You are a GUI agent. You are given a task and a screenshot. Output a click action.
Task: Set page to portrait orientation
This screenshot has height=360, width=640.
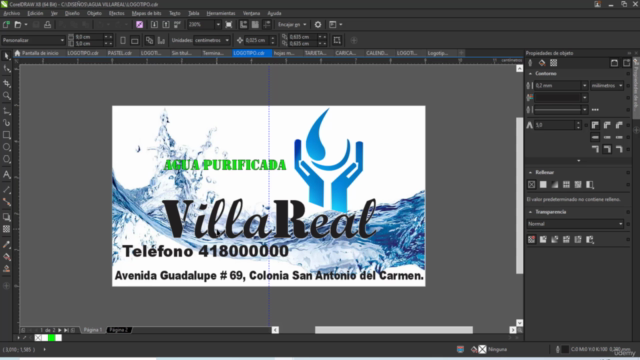click(x=123, y=40)
